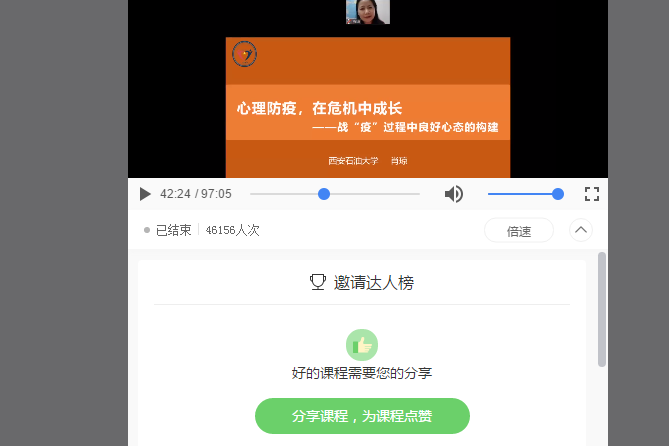The image size is (669, 446).
Task: Click the slide title 心理防疫，在危机中成长
Action: [x=319, y=108]
